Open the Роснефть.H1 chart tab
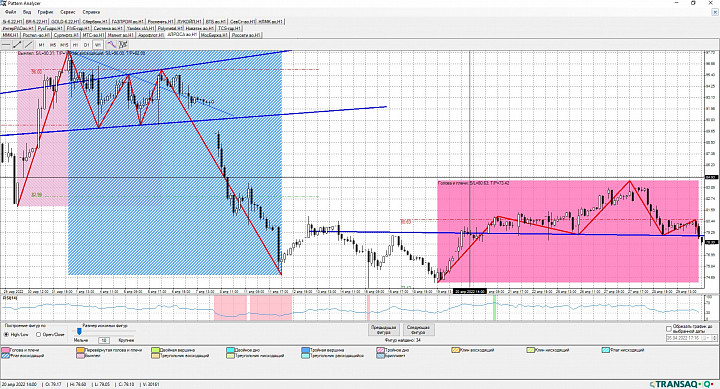The width and height of the screenshot is (720, 389). 160,22
